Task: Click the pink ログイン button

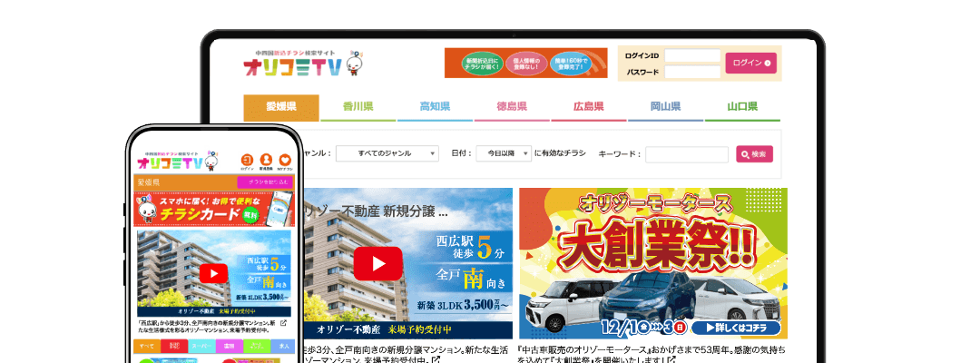Action: pos(750,64)
